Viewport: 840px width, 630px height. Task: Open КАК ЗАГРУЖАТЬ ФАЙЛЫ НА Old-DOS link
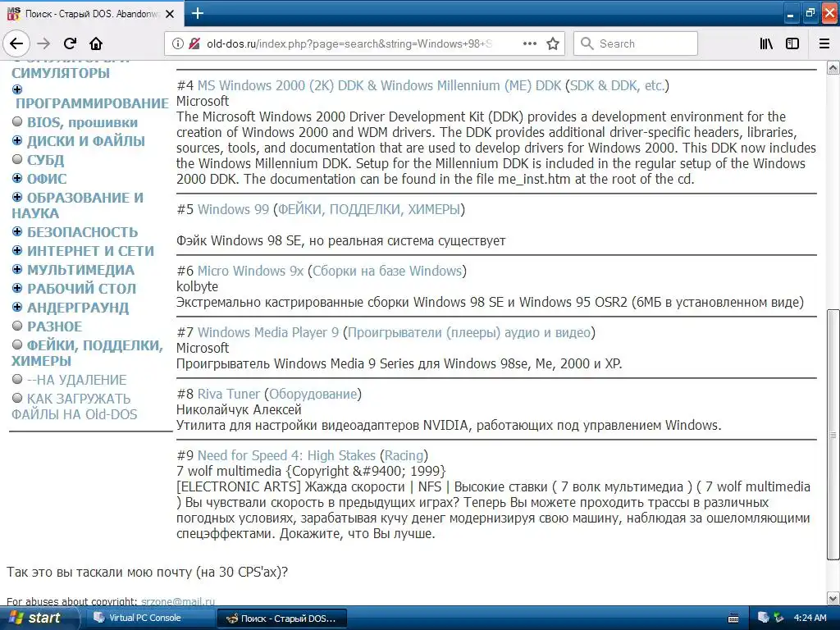point(74,407)
